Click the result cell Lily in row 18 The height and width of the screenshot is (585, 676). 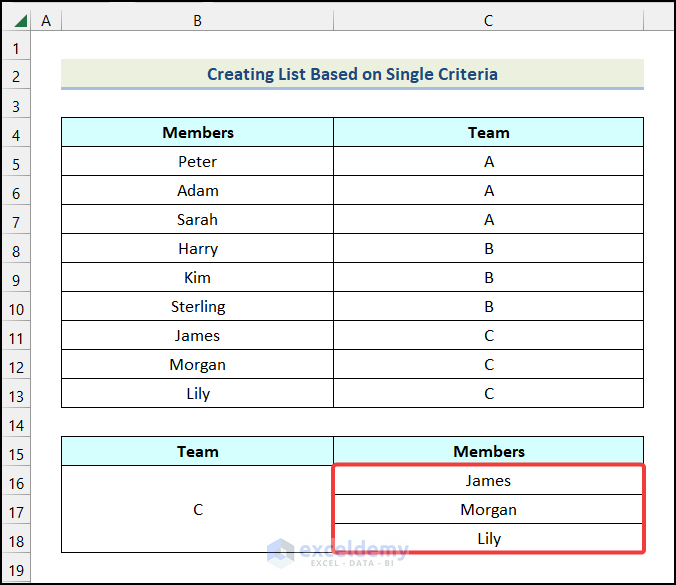(488, 538)
